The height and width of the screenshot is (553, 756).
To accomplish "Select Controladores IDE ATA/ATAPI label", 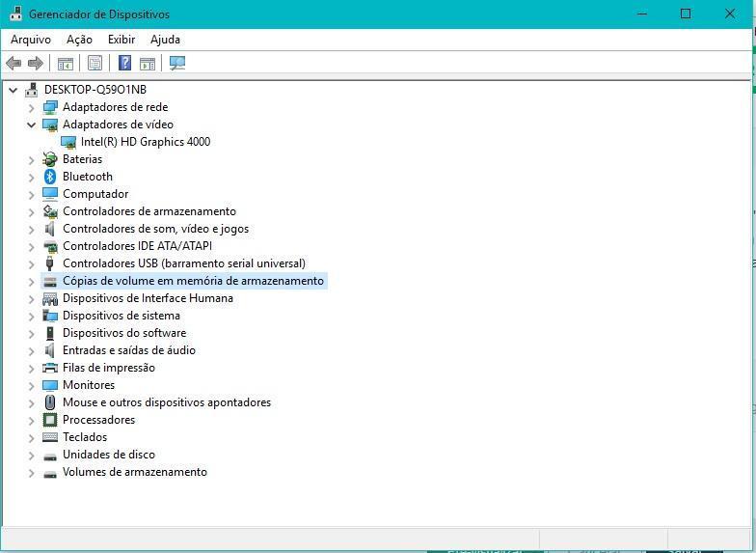I will tap(137, 246).
